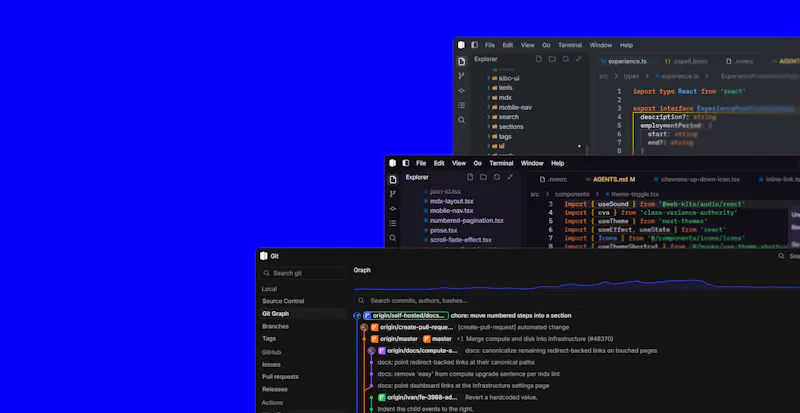Open Tags in Git sidebar
The height and width of the screenshot is (413, 800).
click(x=269, y=338)
